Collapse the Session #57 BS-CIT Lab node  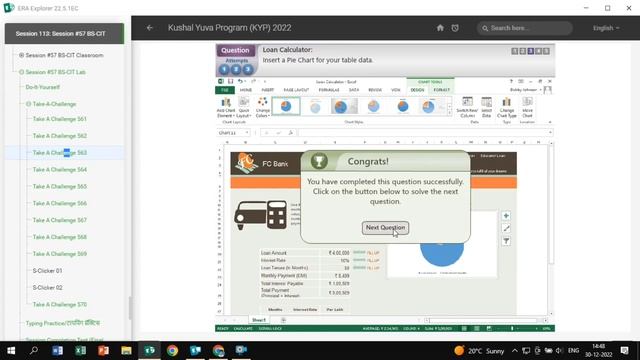(22, 72)
